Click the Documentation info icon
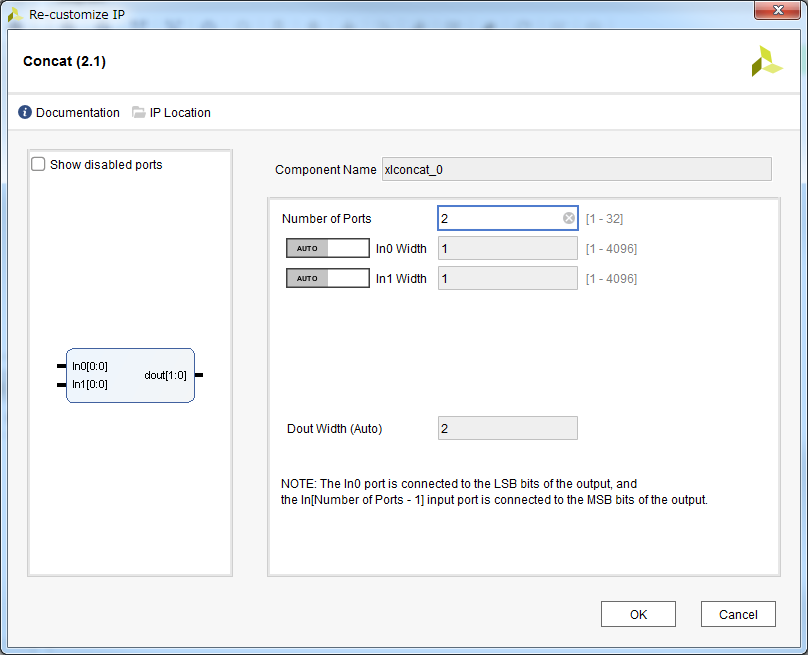This screenshot has height=655, width=808. coord(23,112)
